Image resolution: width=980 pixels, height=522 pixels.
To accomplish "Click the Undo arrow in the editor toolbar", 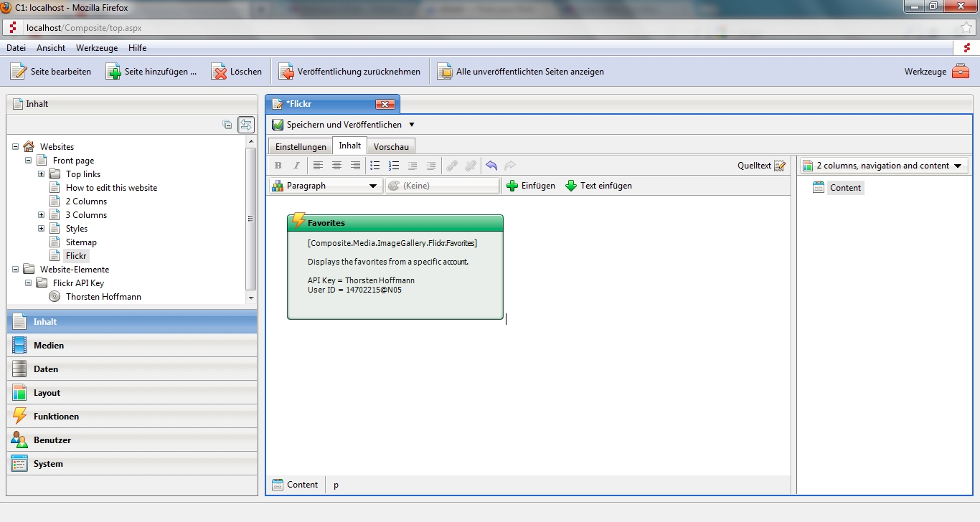I will coord(491,166).
